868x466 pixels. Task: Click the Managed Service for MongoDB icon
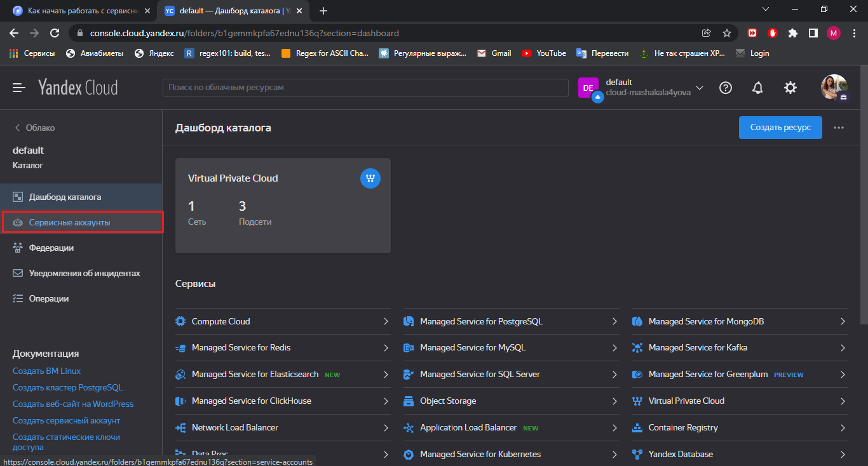[637, 321]
